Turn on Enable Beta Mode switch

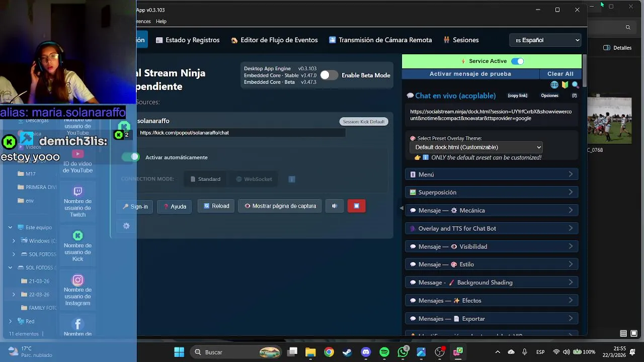329,75
